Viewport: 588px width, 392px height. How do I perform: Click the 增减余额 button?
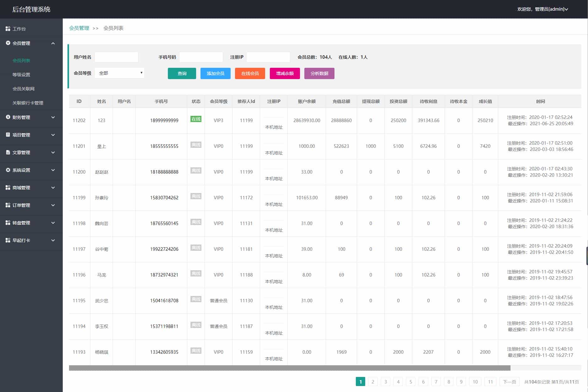[285, 73]
